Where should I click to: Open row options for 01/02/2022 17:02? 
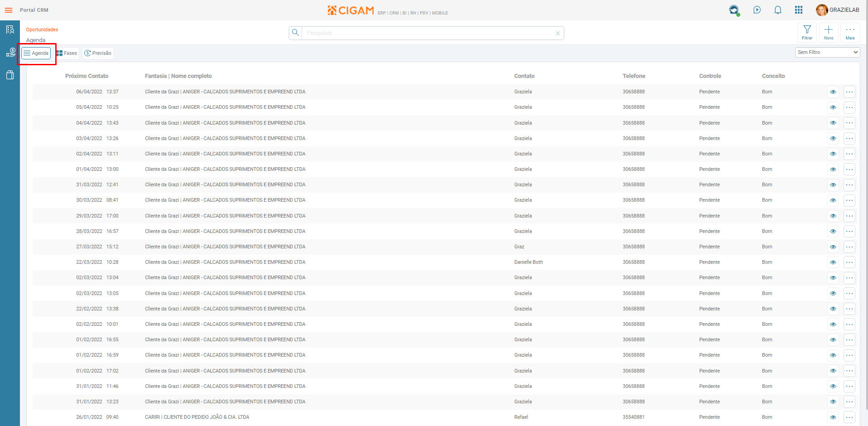849,371
